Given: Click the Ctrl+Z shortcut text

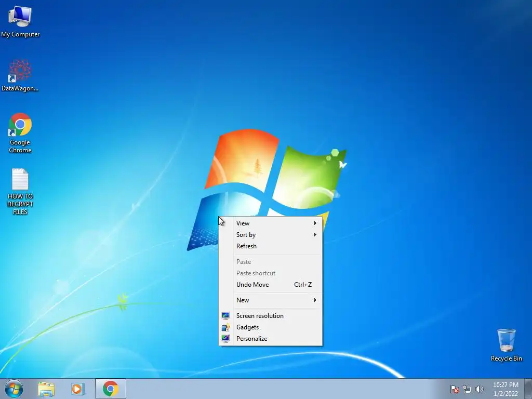Looking at the screenshot, I should 303,285.
